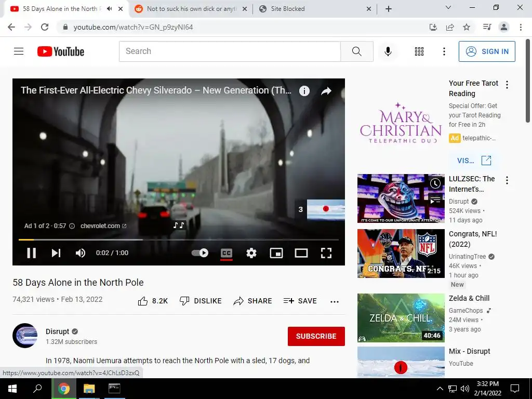Open Congrats, NFL! (2022) video title
Screen dimensions: 532x399
click(473, 239)
